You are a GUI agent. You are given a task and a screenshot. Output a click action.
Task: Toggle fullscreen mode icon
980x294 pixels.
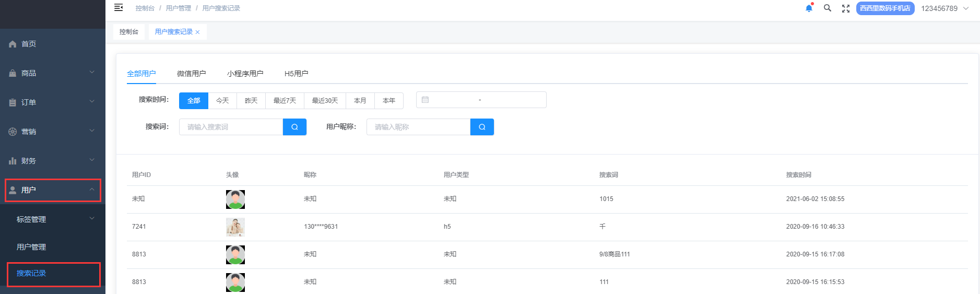coord(846,8)
